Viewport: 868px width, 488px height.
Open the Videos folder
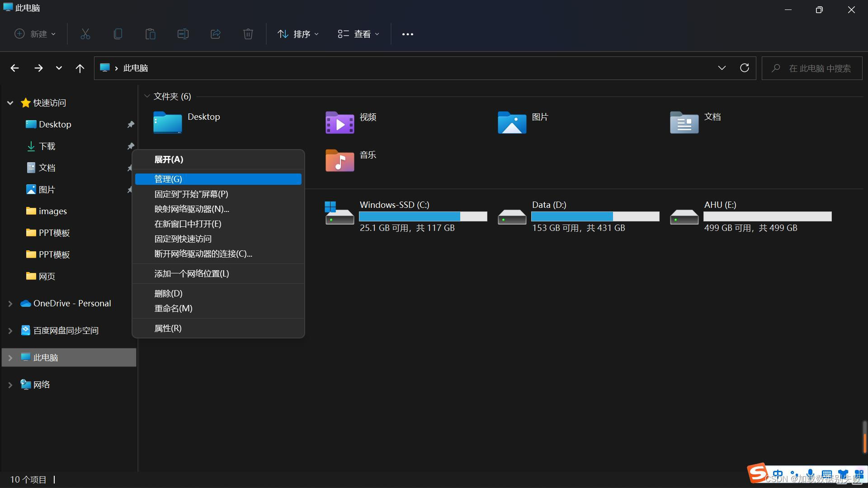click(x=340, y=122)
